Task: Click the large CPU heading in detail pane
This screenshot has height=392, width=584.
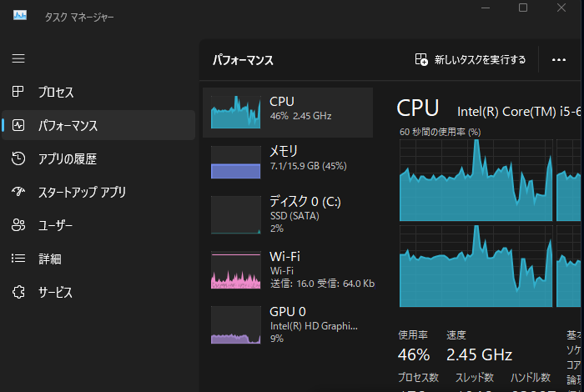Action: (417, 108)
